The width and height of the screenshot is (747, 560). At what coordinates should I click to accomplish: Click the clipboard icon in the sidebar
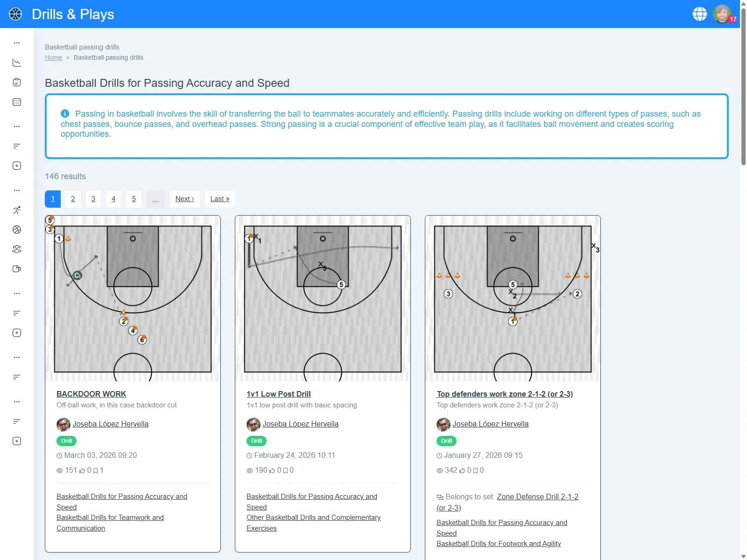(x=17, y=83)
